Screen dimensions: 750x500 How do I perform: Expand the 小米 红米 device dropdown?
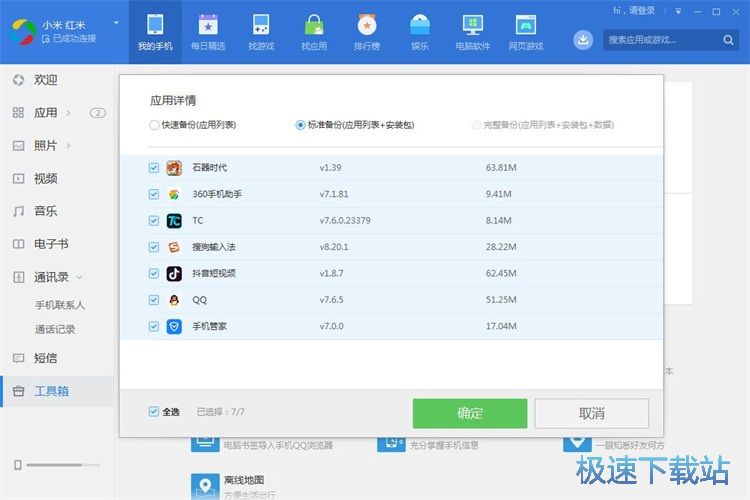(116, 22)
